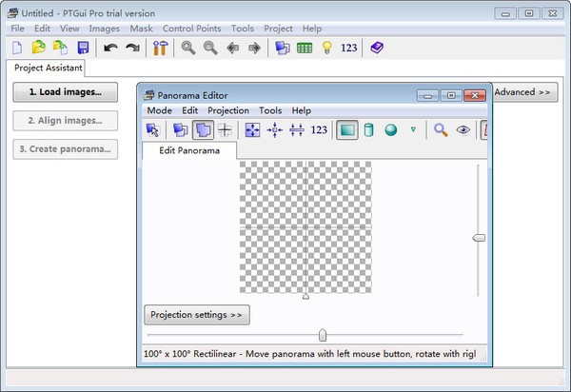The width and height of the screenshot is (571, 392).
Task: Click the checkerboard panorama preview canvas
Action: click(305, 227)
